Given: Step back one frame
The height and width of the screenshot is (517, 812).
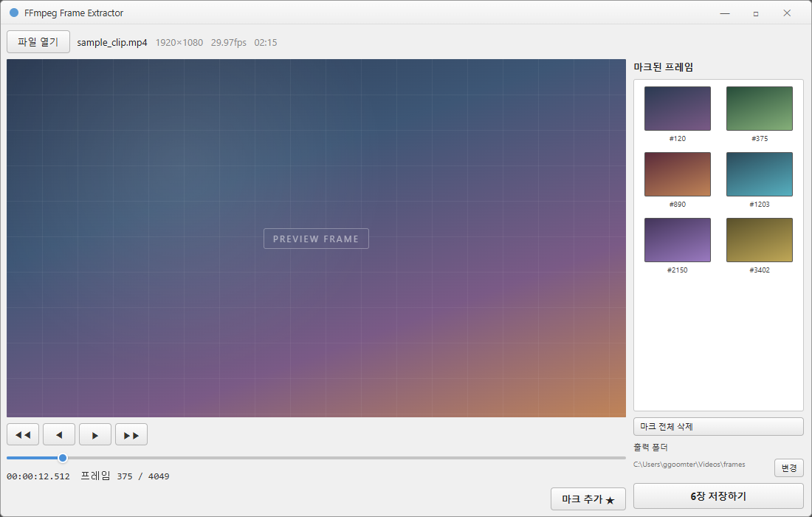Looking at the screenshot, I should point(59,434).
